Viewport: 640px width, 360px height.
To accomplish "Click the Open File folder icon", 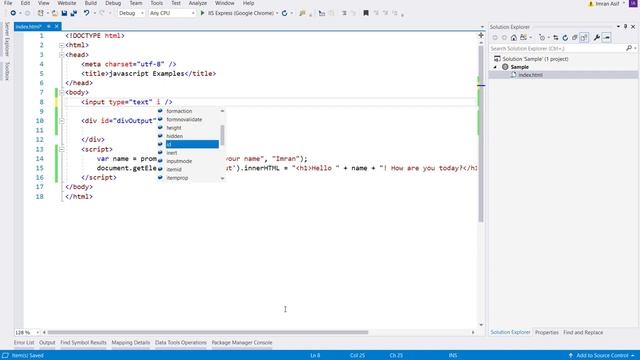I will (54, 13).
